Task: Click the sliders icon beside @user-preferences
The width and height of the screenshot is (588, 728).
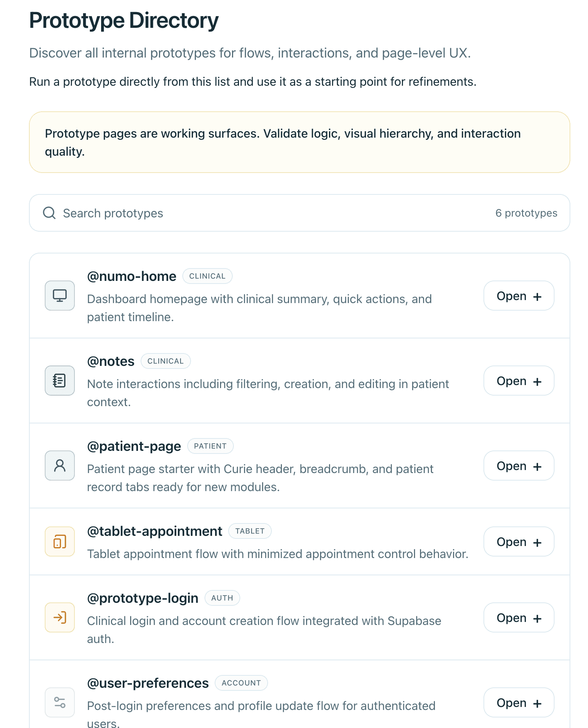Action: (60, 702)
